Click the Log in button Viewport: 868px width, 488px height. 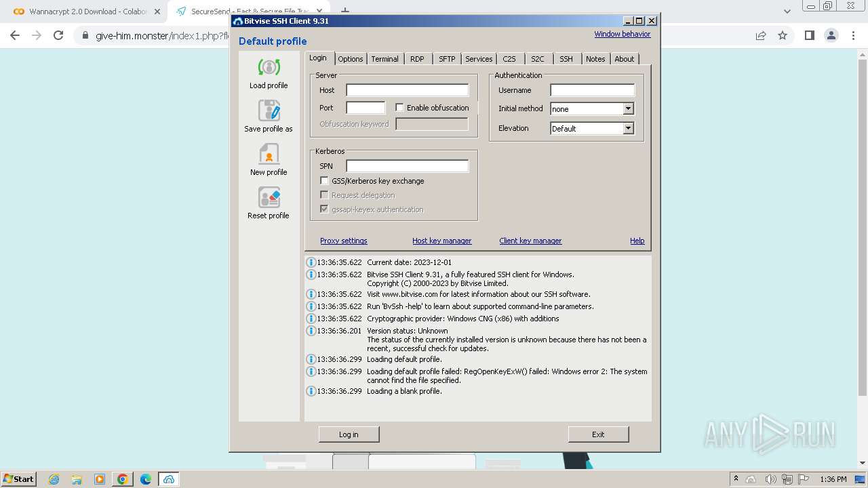pyautogui.click(x=349, y=434)
